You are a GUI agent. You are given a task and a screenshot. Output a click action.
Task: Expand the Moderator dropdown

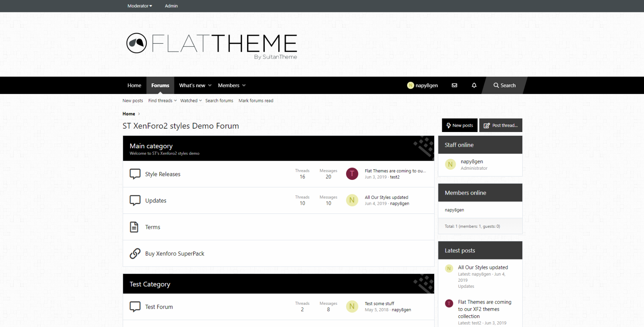click(x=140, y=6)
